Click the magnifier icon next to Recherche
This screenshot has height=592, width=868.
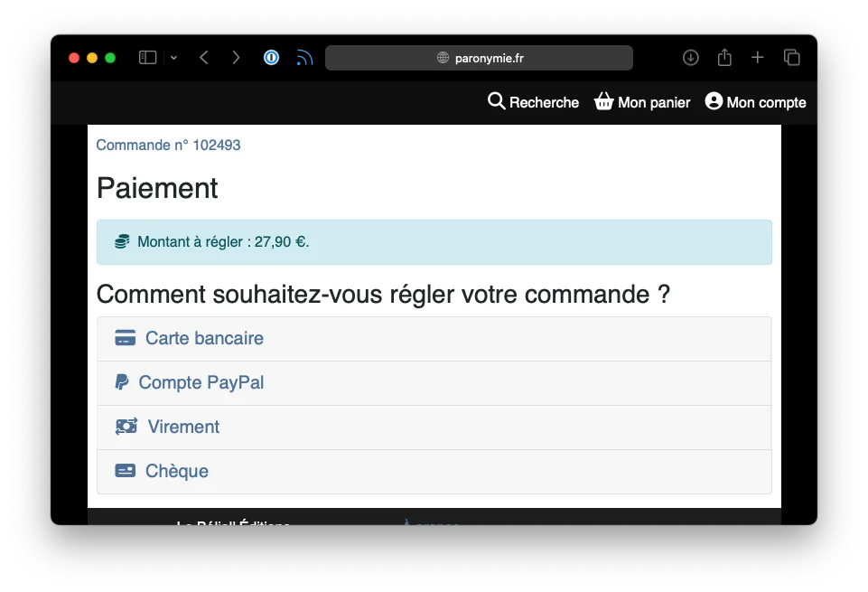[495, 102]
